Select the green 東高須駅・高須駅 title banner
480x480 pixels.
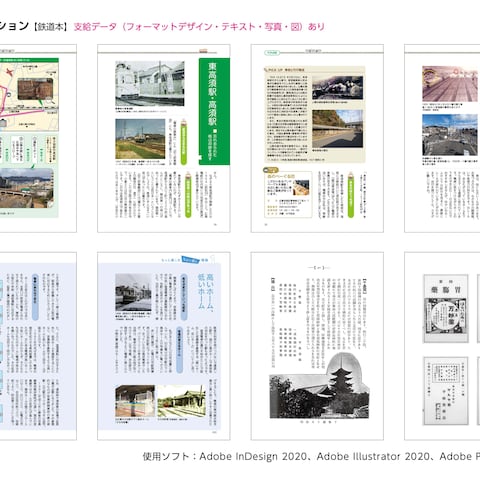click(x=214, y=111)
